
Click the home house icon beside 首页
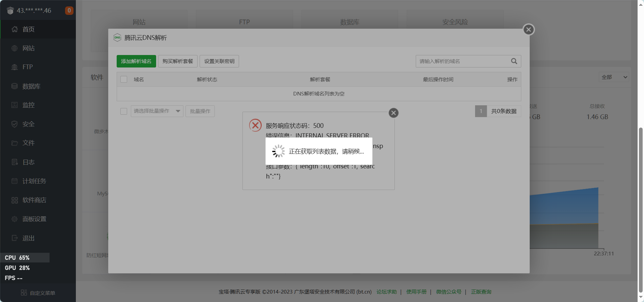point(14,29)
